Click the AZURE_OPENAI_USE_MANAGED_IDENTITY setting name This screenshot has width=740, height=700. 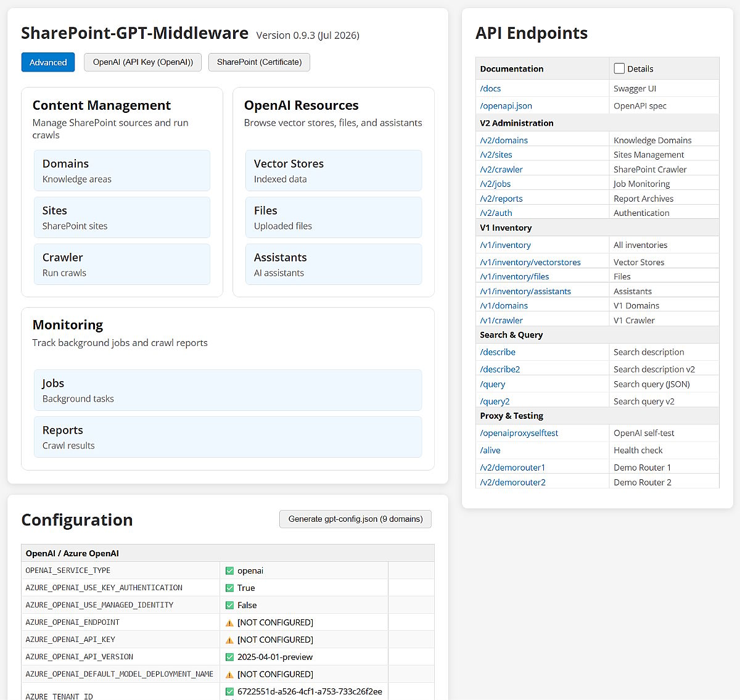coord(99,605)
